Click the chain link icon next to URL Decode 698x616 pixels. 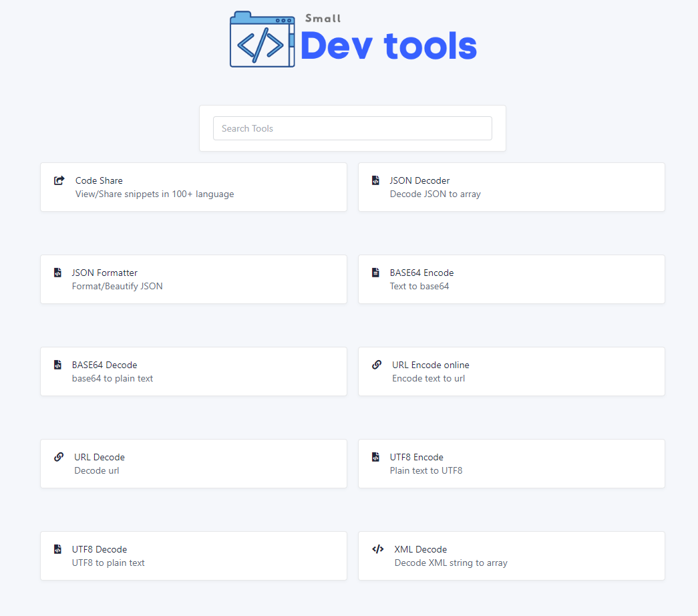click(59, 457)
